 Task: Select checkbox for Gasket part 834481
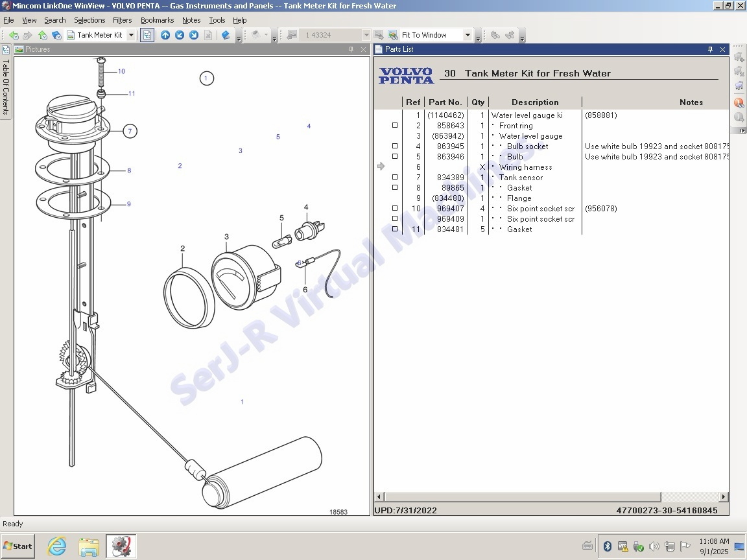(x=395, y=229)
